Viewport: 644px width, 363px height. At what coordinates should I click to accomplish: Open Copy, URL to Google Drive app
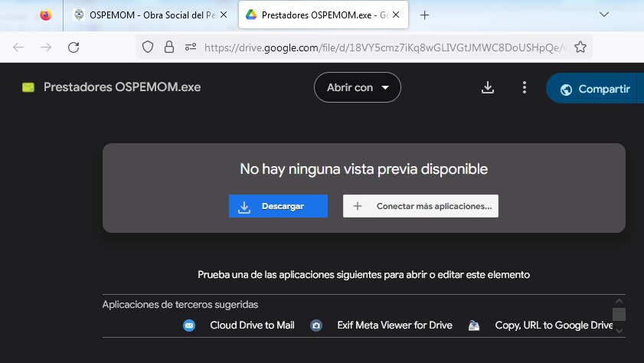tap(553, 325)
